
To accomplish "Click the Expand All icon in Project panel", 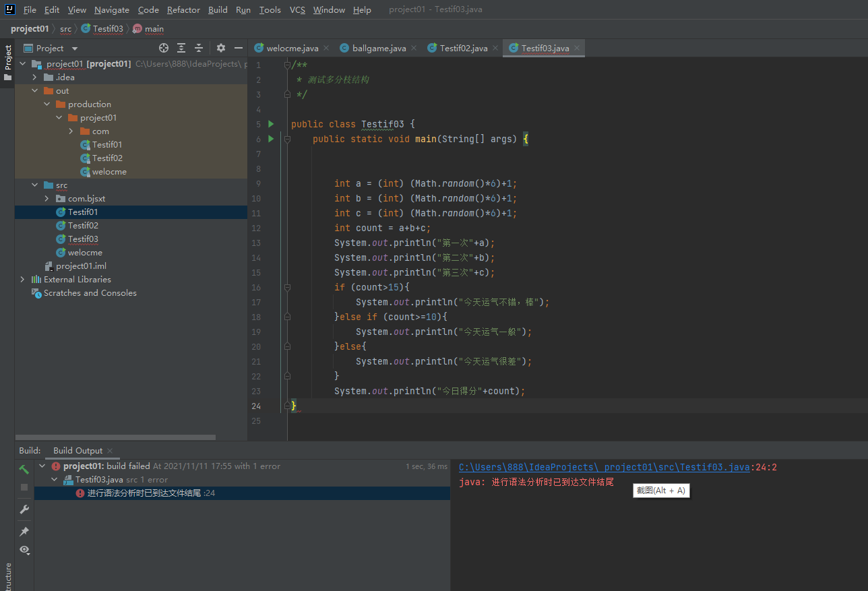I will click(x=181, y=48).
